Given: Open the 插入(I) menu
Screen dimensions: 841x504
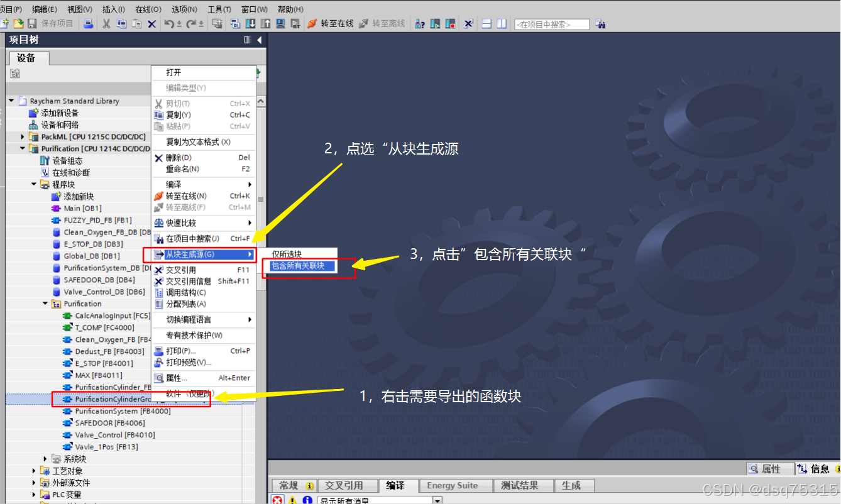Looking at the screenshot, I should [114, 9].
